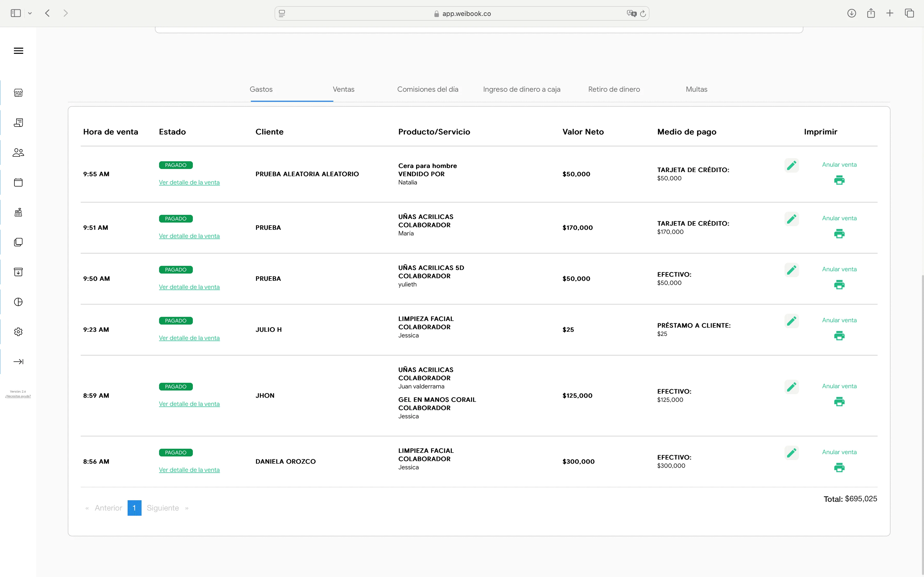Open Safari downloads with the arrow icon
924x577 pixels.
tap(852, 13)
